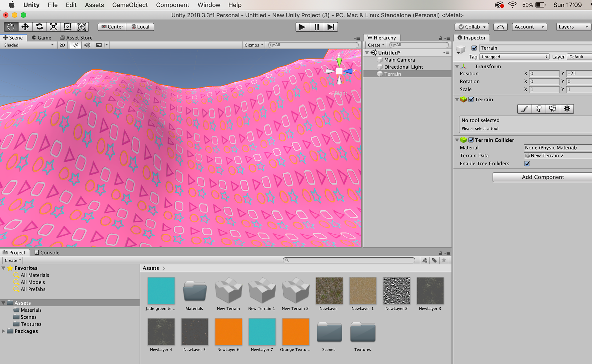This screenshot has width=592, height=364.
Task: Toggle Terrain GameObject active checkbox
Action: [x=474, y=48]
